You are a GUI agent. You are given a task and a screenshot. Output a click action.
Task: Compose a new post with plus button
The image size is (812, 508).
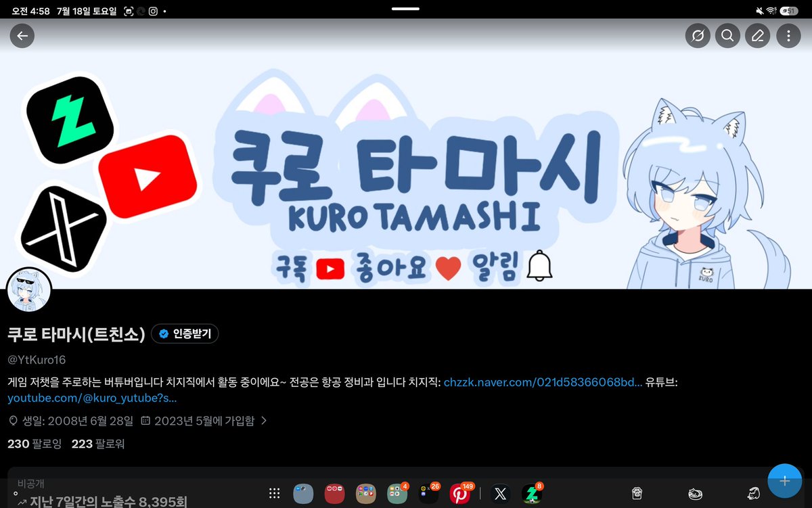(785, 481)
